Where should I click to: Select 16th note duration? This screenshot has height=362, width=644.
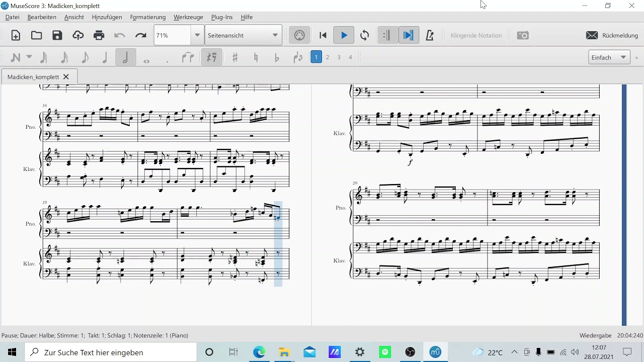[64, 57]
